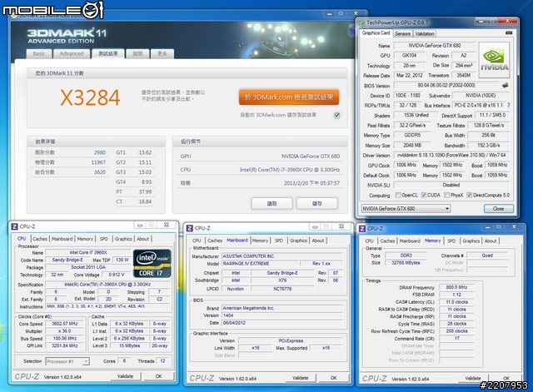Screen dimensions: 533x392
Task: Open Caches tab in processor CPU-Z window
Action: pyautogui.click(x=40, y=239)
